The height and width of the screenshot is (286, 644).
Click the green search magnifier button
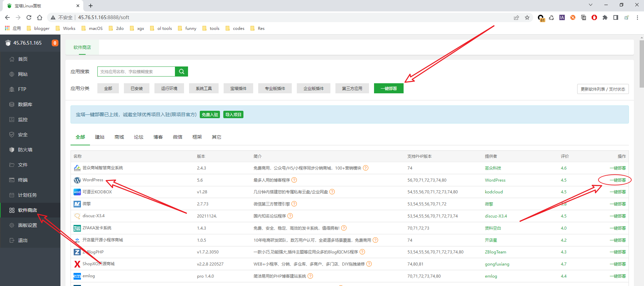tap(181, 71)
